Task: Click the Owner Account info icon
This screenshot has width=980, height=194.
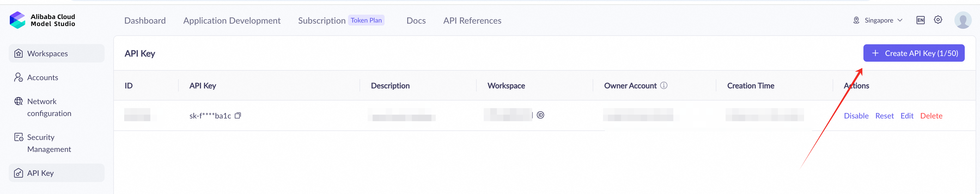Action: (x=664, y=85)
